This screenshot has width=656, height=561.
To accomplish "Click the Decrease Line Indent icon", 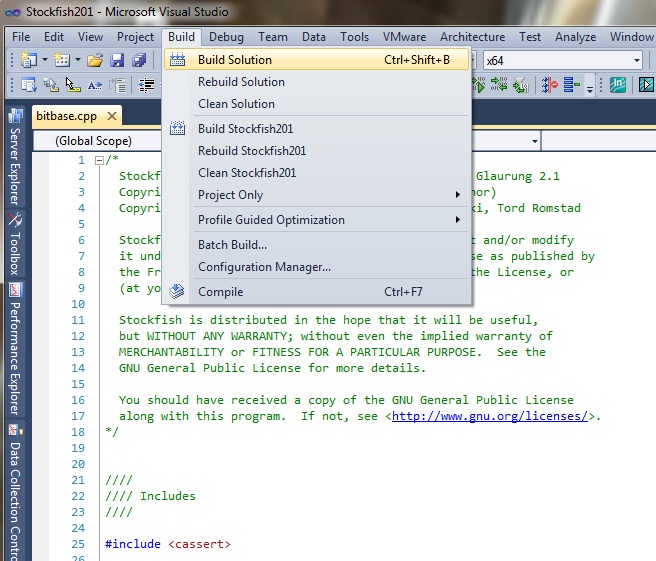I will (146, 85).
